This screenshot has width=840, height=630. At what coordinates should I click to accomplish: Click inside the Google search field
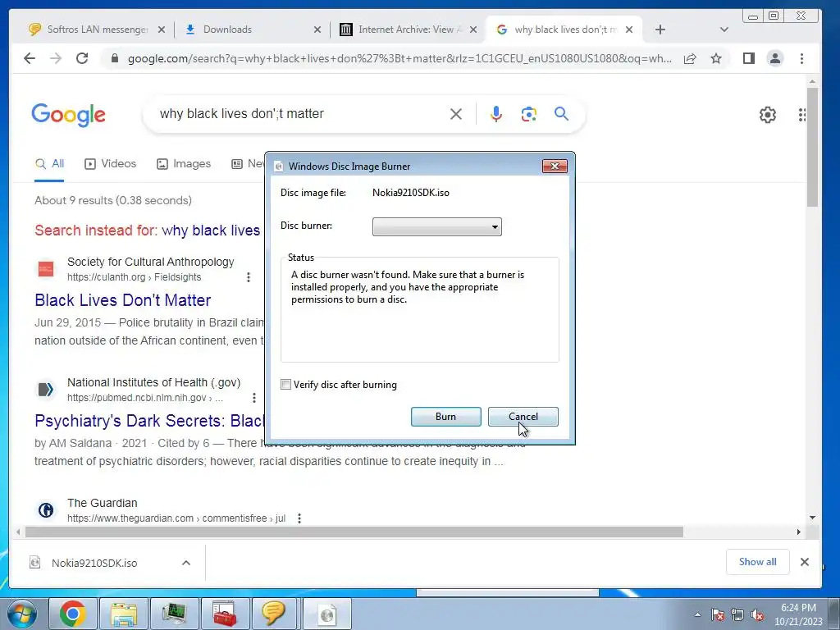pos(300,113)
